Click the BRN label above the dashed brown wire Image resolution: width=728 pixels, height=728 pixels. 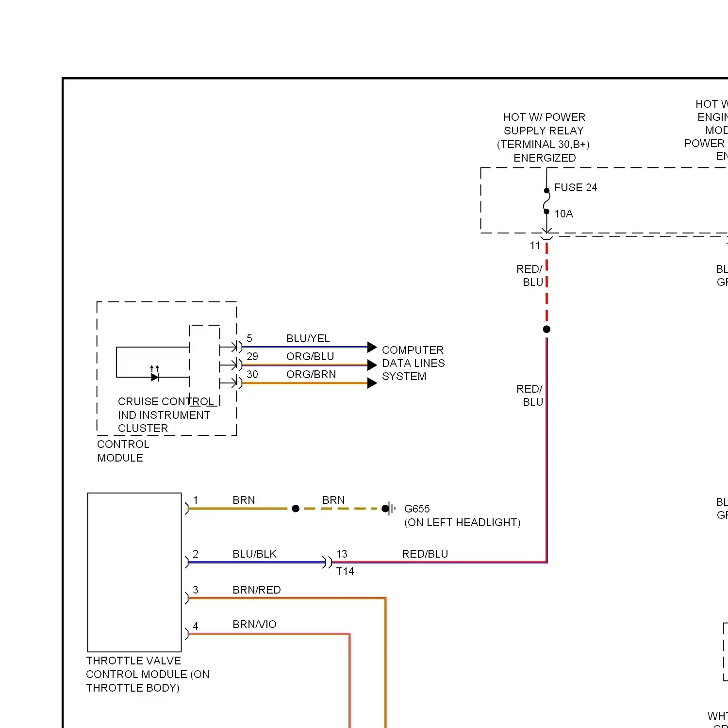[333, 500]
